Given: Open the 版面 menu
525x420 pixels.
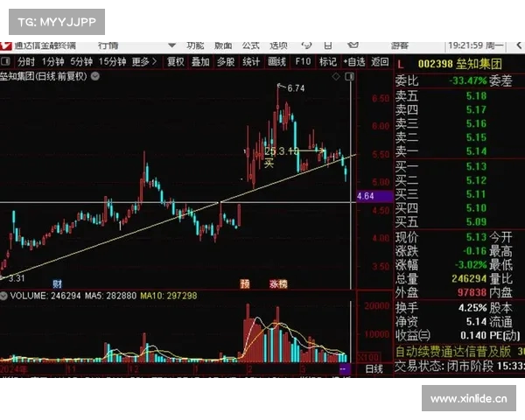Looking at the screenshot, I should [223, 45].
